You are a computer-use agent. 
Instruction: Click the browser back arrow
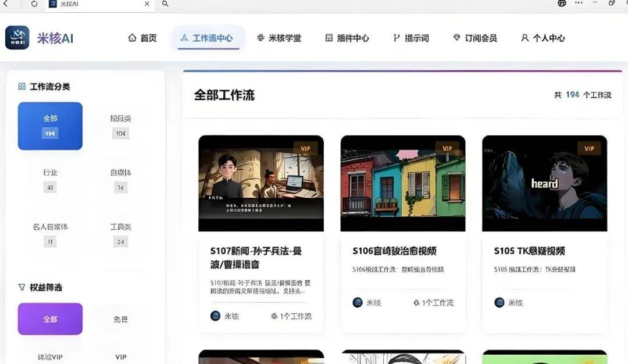click(x=6, y=3)
